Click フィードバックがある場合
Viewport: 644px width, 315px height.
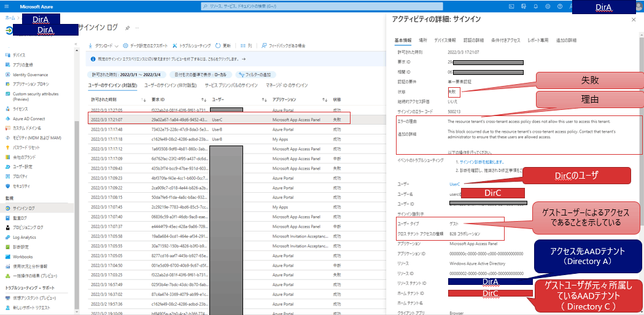283,45
